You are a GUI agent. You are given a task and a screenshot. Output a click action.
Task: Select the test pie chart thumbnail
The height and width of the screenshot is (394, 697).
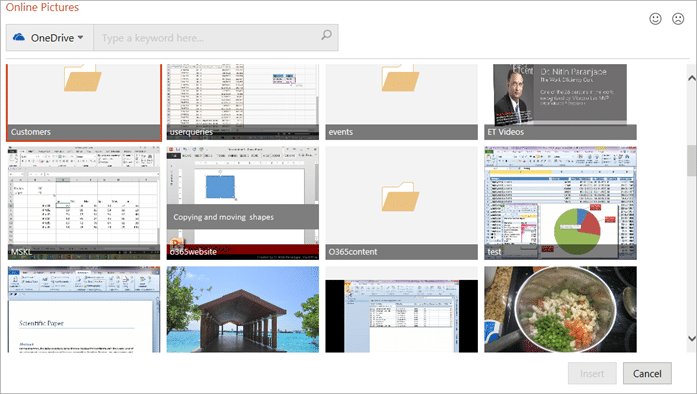click(x=560, y=203)
